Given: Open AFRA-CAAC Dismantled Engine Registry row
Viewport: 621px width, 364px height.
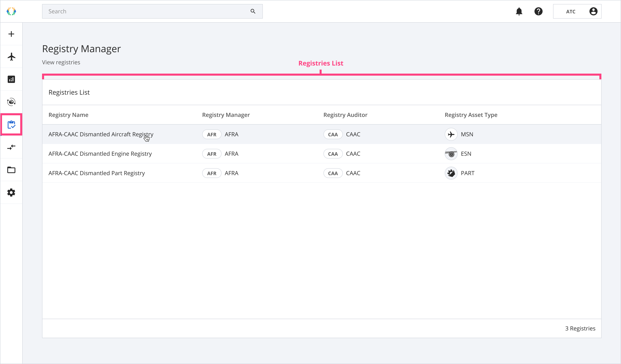Looking at the screenshot, I should tap(100, 154).
